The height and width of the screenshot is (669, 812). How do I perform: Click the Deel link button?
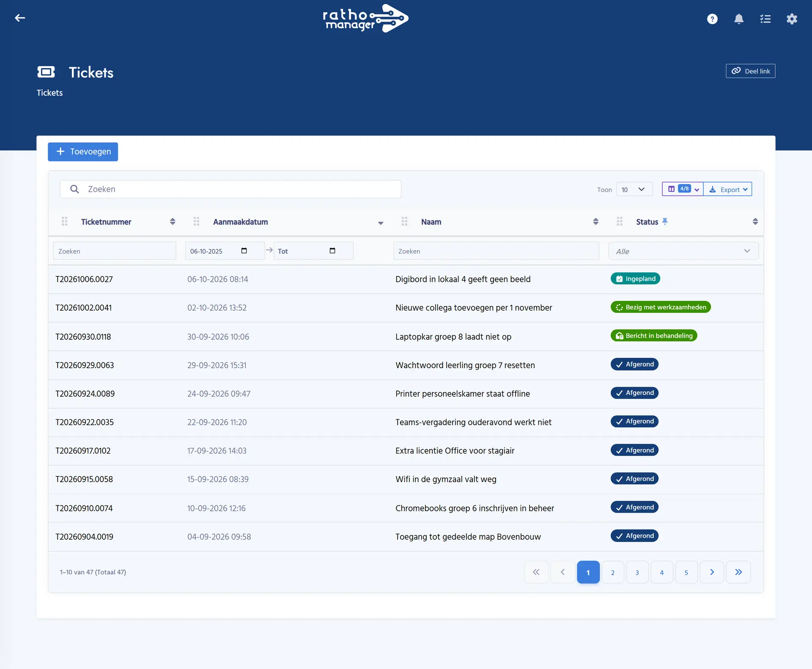(751, 71)
